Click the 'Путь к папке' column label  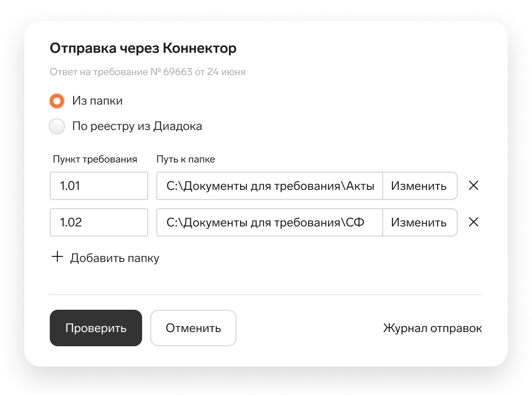[x=186, y=159]
